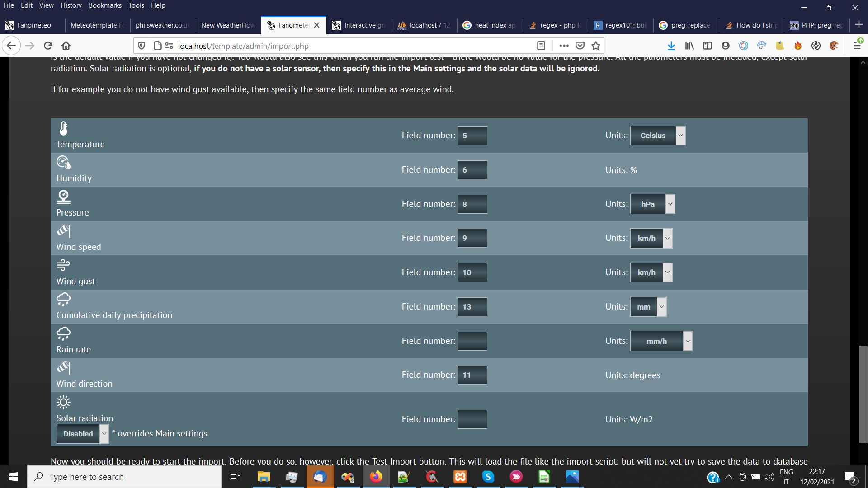Open the Rain rate mm/h units dropdown
868x488 pixels.
661,341
